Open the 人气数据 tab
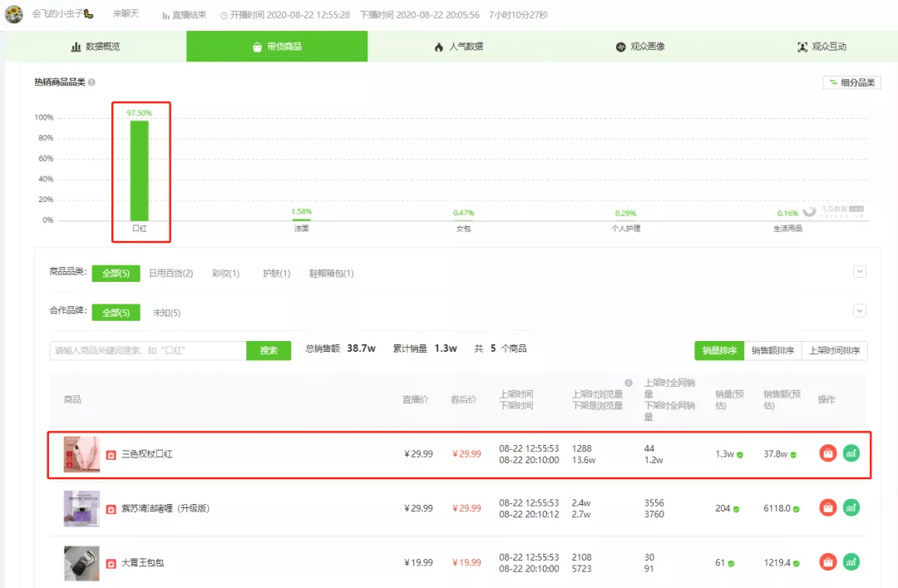This screenshot has width=898, height=588. pos(458,47)
